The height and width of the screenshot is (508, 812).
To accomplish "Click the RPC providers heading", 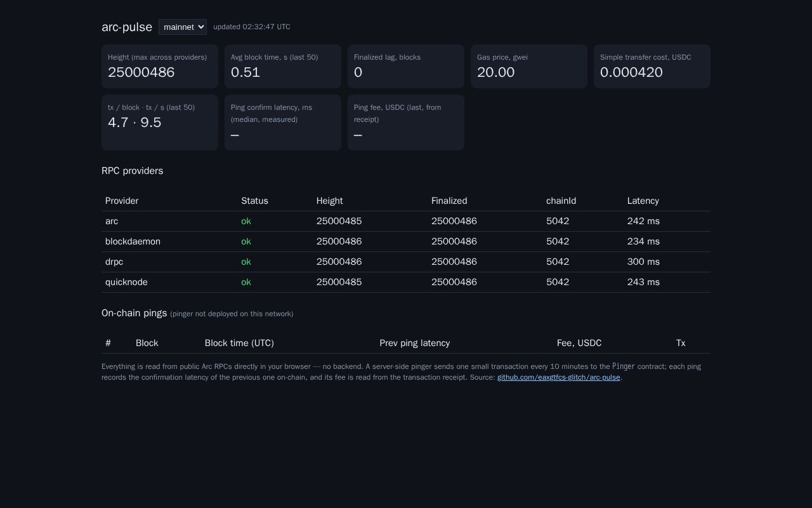I will click(132, 171).
